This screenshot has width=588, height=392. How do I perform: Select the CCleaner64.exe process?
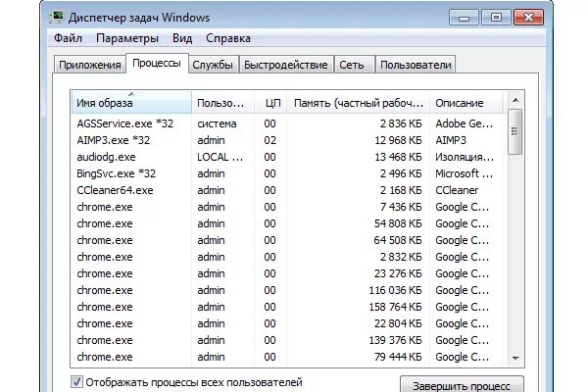288,190
